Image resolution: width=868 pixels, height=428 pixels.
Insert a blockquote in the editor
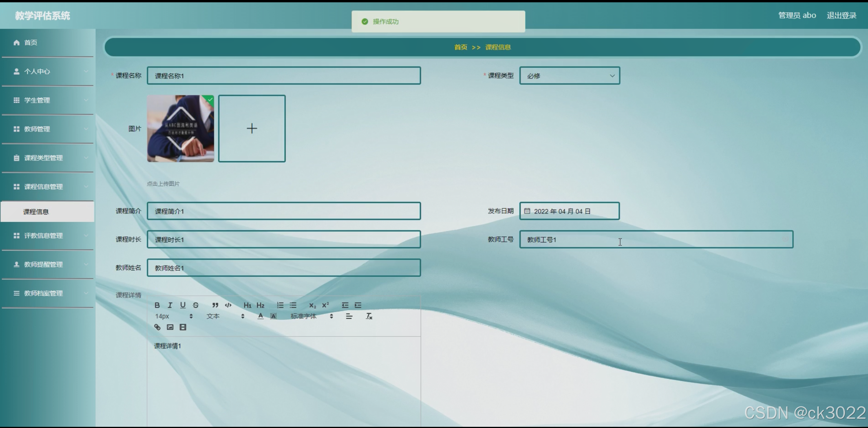pyautogui.click(x=215, y=305)
